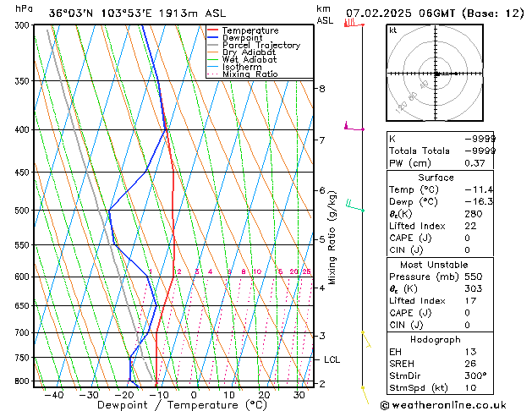Viewport: 532px width, 411px height.
Task: Click the wind barb at 300 hPa
Action: point(352,23)
